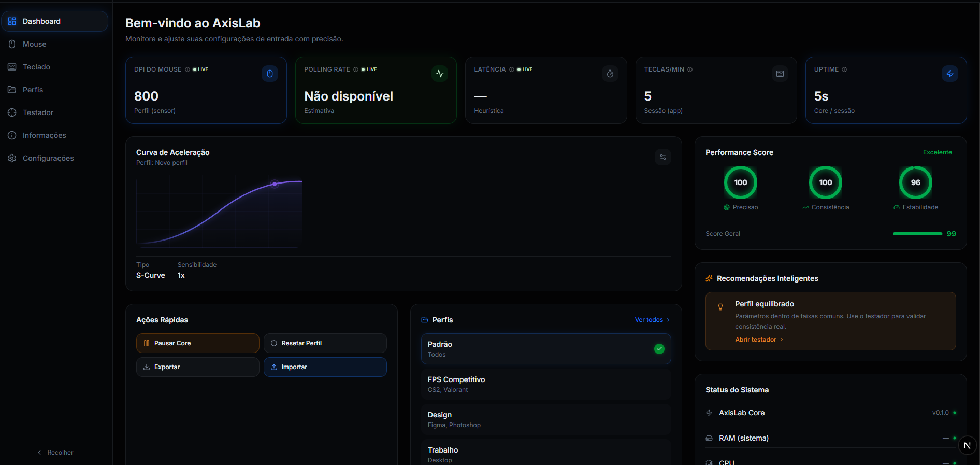
Task: Click the stopwatch icon in Latência card
Action: 610,74
